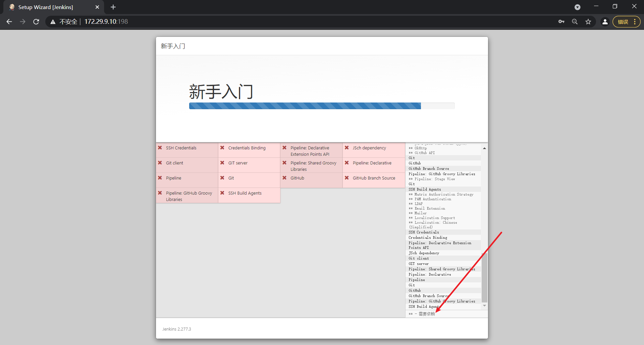Click the failed X icon beside GitHub plugin
The image size is (644, 345).
point(284,178)
